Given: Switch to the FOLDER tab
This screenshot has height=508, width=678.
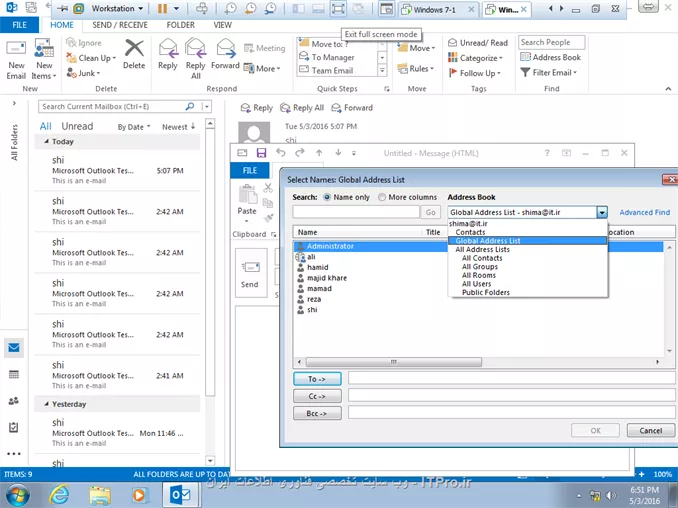Looking at the screenshot, I should click(181, 25).
